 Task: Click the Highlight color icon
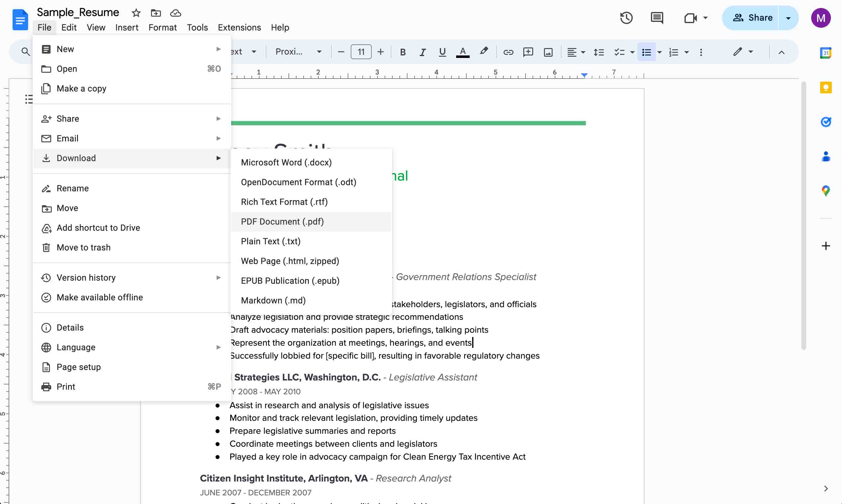[483, 52]
